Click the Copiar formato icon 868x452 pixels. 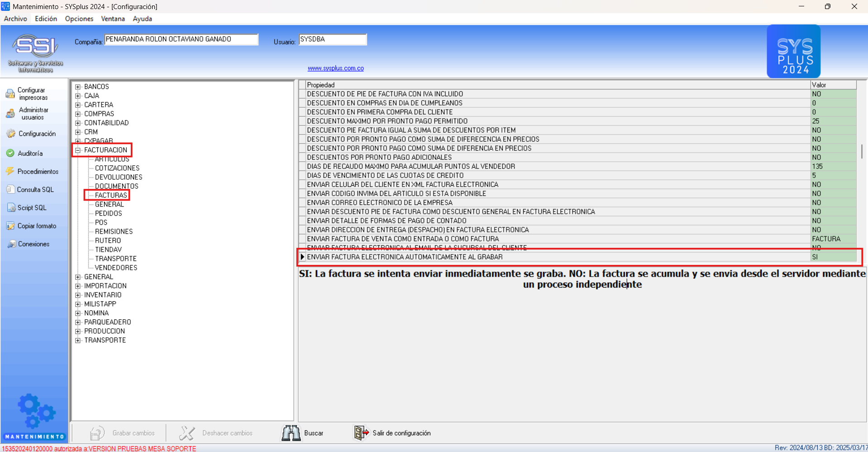pyautogui.click(x=10, y=226)
